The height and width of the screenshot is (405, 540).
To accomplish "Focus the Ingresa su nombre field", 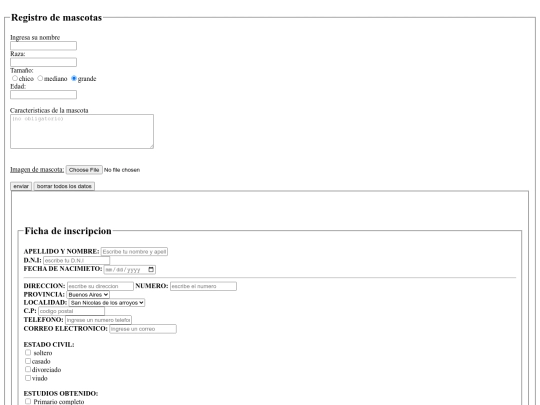I will (43, 46).
